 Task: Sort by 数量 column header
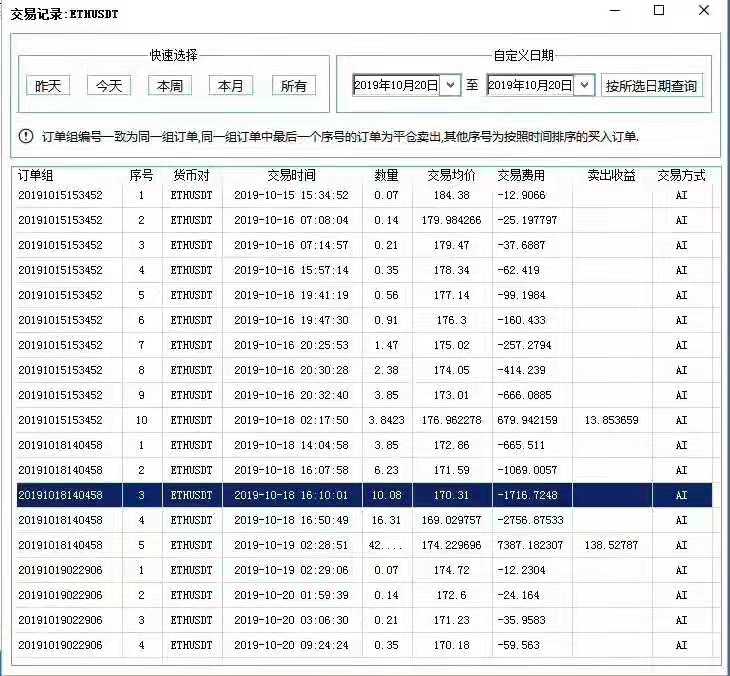pos(386,176)
